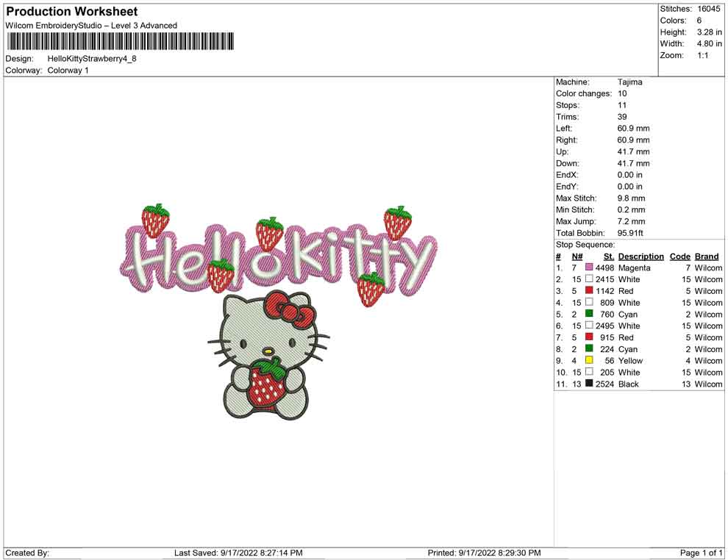Click the white swatch in stop row 2
This screenshot has width=728, height=560.
(589, 279)
